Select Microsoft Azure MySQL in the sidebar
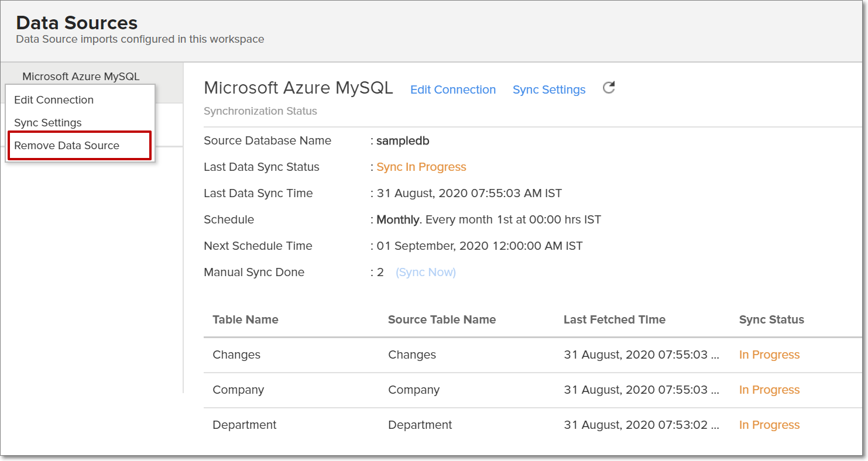This screenshot has width=868, height=461. click(x=81, y=76)
